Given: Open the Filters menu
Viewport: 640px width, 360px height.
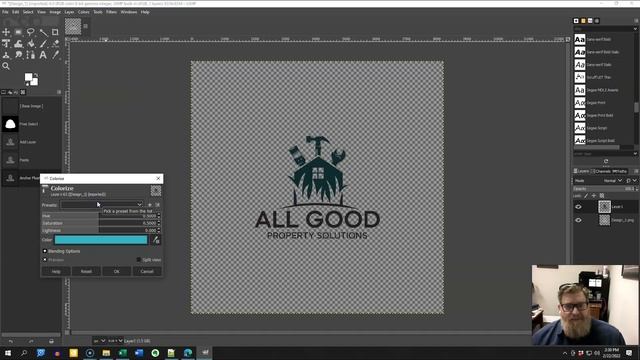Looking at the screenshot, I should point(111,12).
